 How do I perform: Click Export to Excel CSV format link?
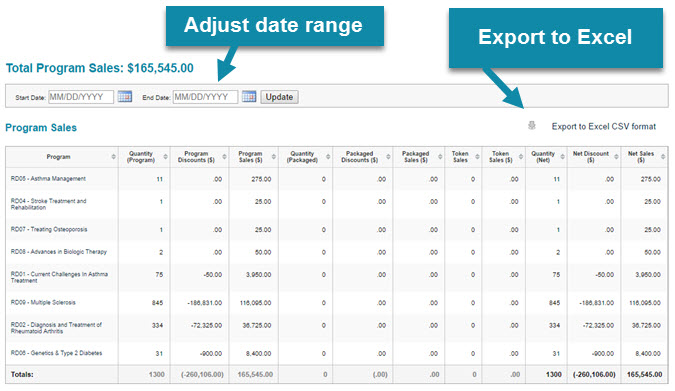604,127
